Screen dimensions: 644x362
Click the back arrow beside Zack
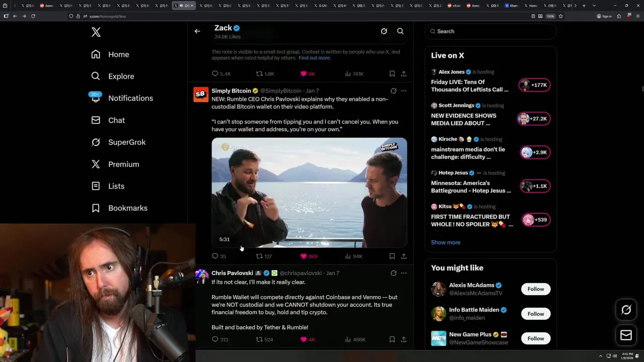(x=197, y=31)
